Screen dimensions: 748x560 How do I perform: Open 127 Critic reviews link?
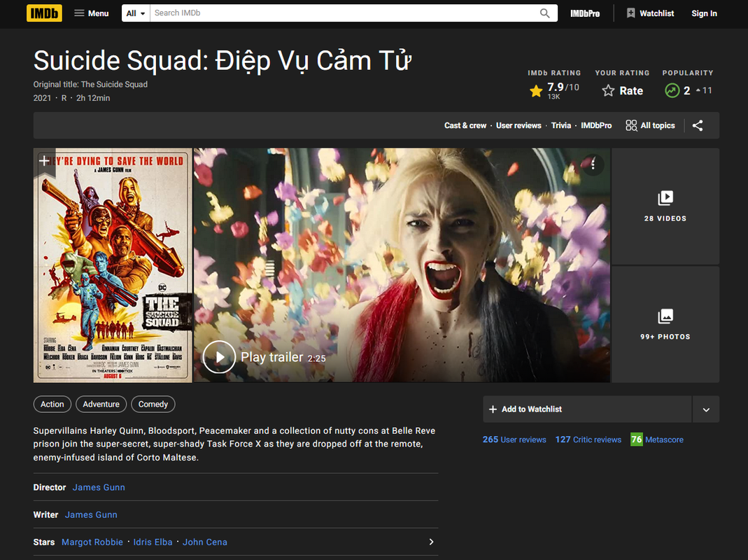pyautogui.click(x=588, y=440)
